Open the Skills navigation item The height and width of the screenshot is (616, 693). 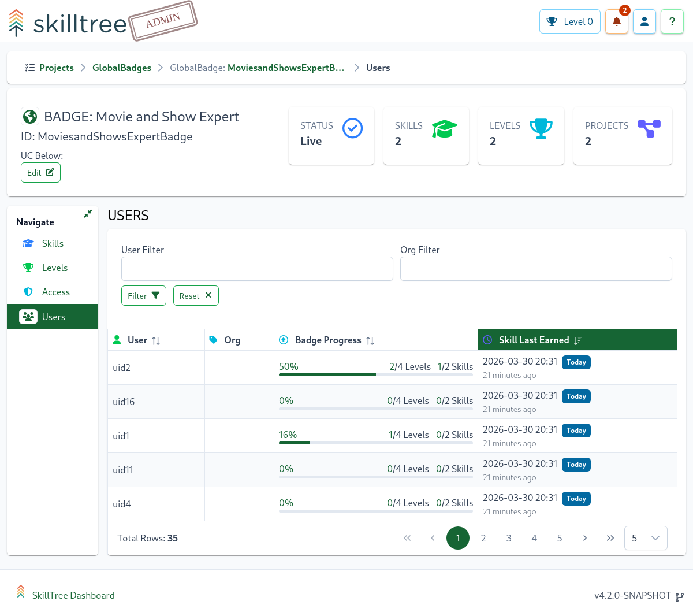pos(53,244)
